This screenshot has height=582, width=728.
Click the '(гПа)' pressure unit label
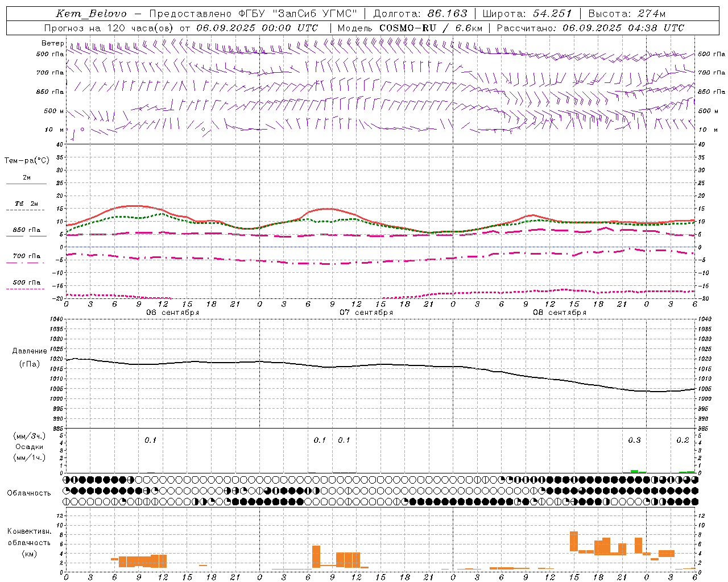pos(30,364)
